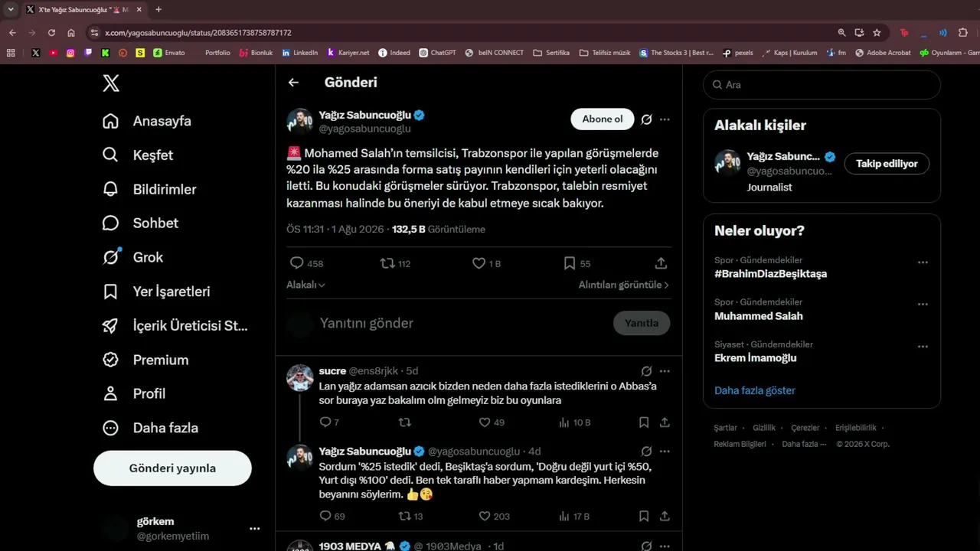Open a new browser tab
Screen dimensions: 980x551
(x=158, y=10)
